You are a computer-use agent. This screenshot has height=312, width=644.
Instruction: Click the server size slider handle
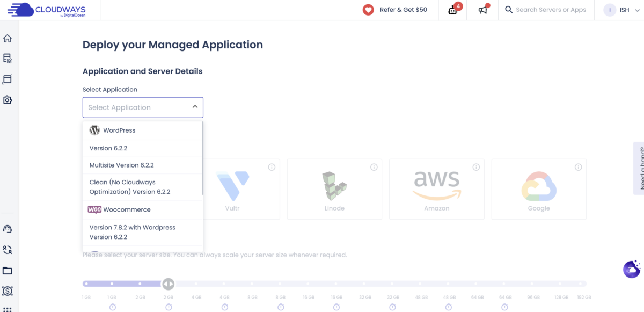tap(168, 284)
